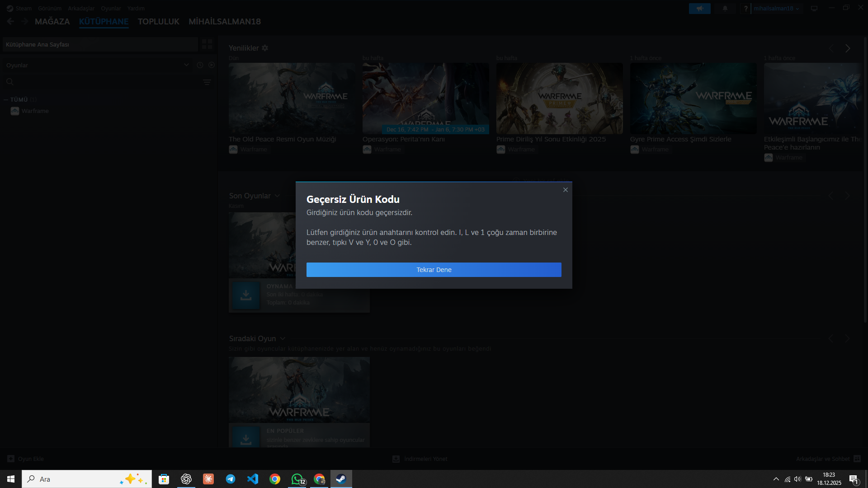Go back with the navigation arrow
Image resolution: width=868 pixels, height=488 pixels.
point(10,21)
